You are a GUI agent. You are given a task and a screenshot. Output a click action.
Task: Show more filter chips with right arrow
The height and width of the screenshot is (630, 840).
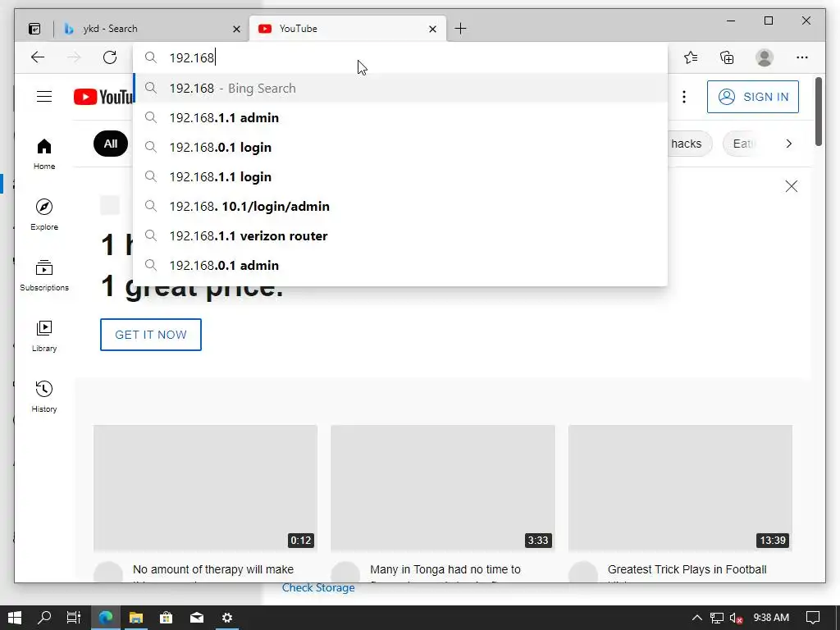pos(788,144)
